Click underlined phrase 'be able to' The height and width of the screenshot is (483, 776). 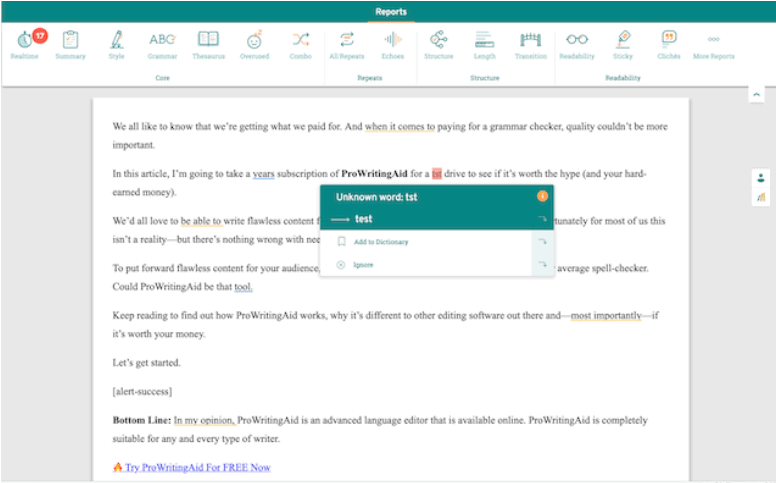click(x=201, y=221)
